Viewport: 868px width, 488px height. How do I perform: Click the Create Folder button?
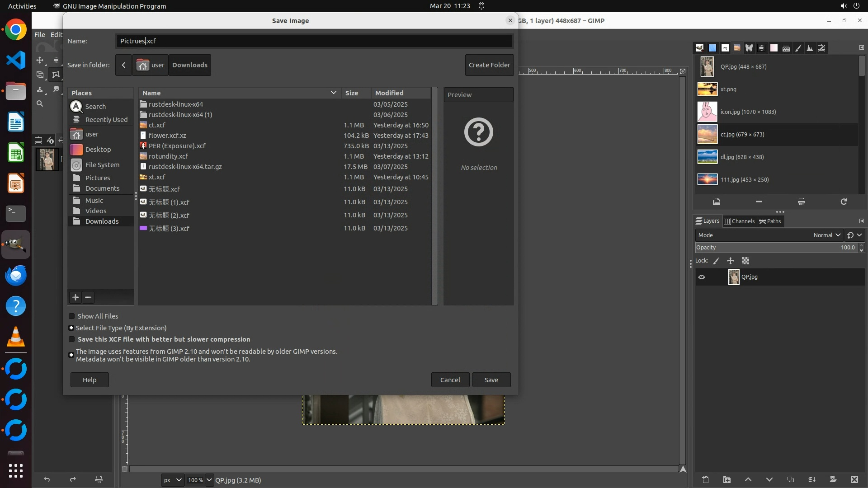489,65
